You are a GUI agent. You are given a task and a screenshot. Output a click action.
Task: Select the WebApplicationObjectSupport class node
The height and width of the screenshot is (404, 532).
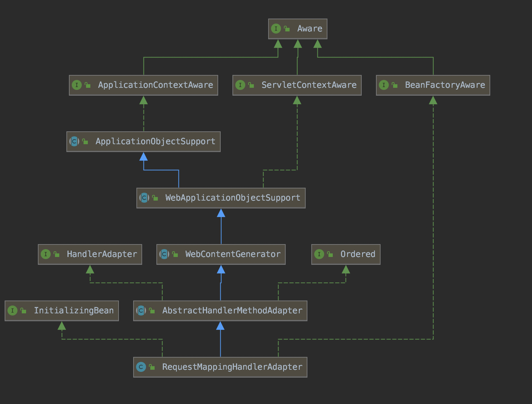[232, 198]
